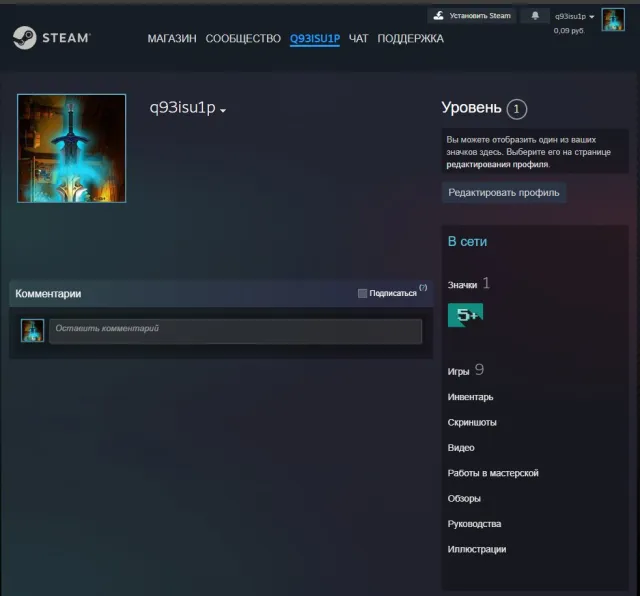This screenshot has height=596, width=640.
Task: Open Видео link
Action: pos(461,447)
